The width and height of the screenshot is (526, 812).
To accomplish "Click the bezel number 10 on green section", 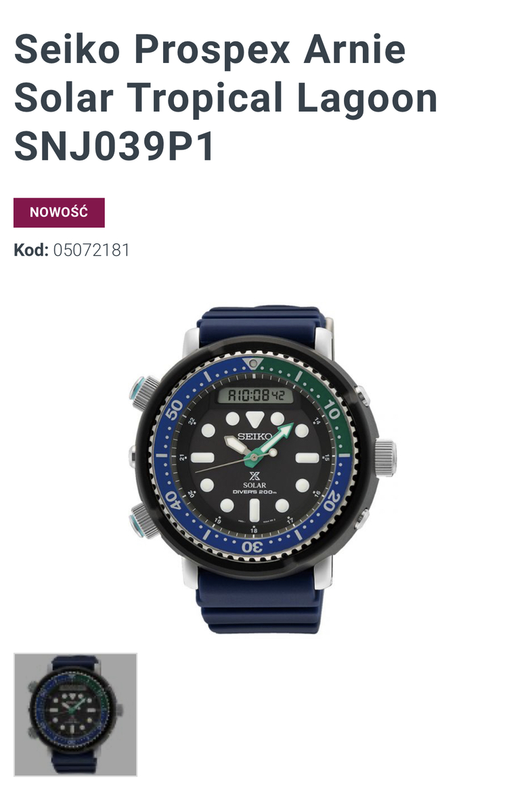I will (332, 408).
